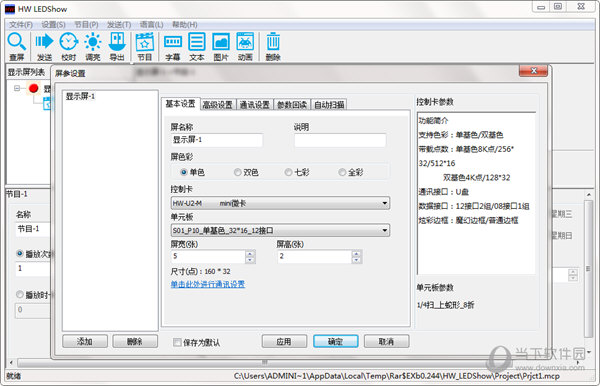Click the 屏宽 number field
The height and width of the screenshot is (386, 600).
point(208,256)
